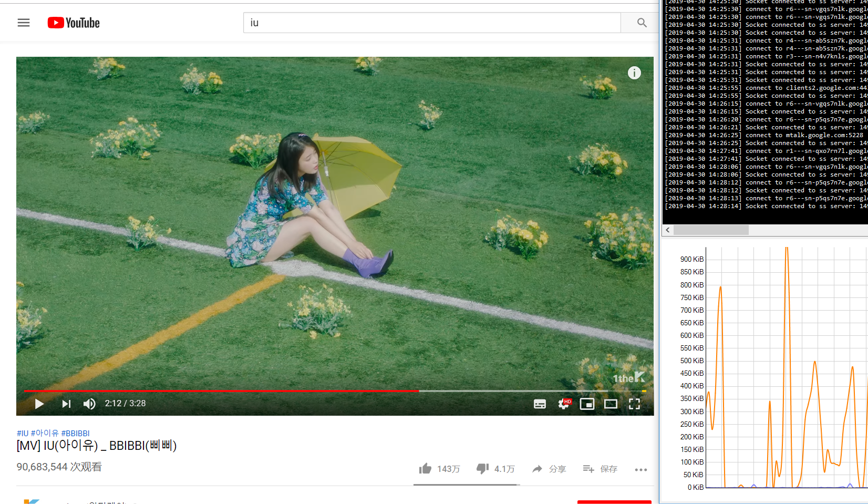Viewport: 868px width, 504px height.
Task: Play the paused video
Action: (39, 404)
